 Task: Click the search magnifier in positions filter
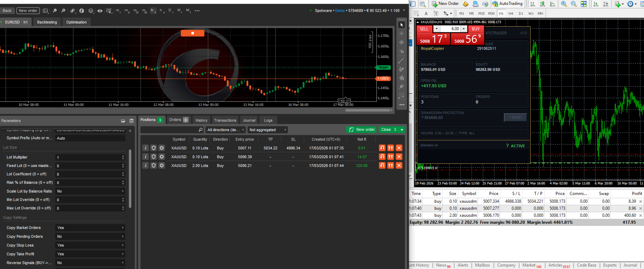tap(201, 130)
